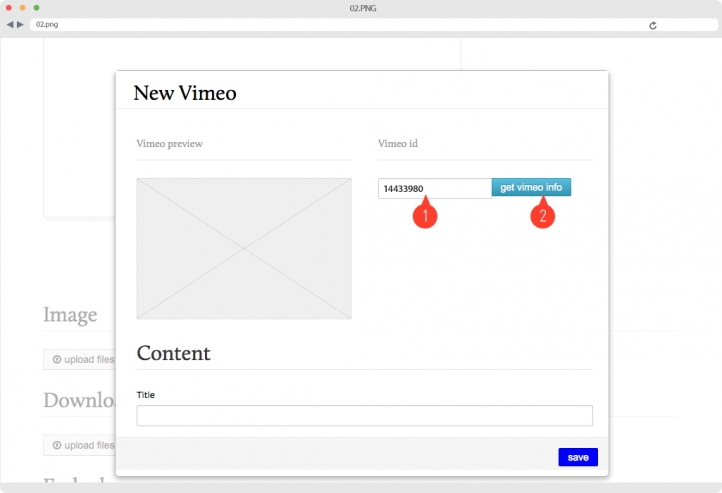Maximize the window with green button
Screen dimensions: 722x493
[36, 8]
